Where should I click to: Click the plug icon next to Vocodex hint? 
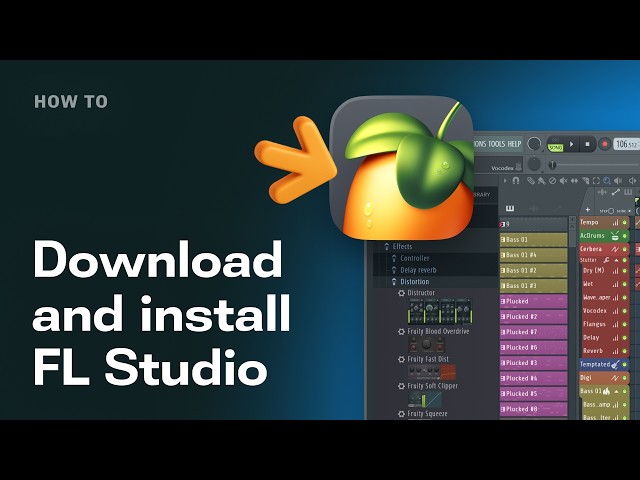pos(518,167)
